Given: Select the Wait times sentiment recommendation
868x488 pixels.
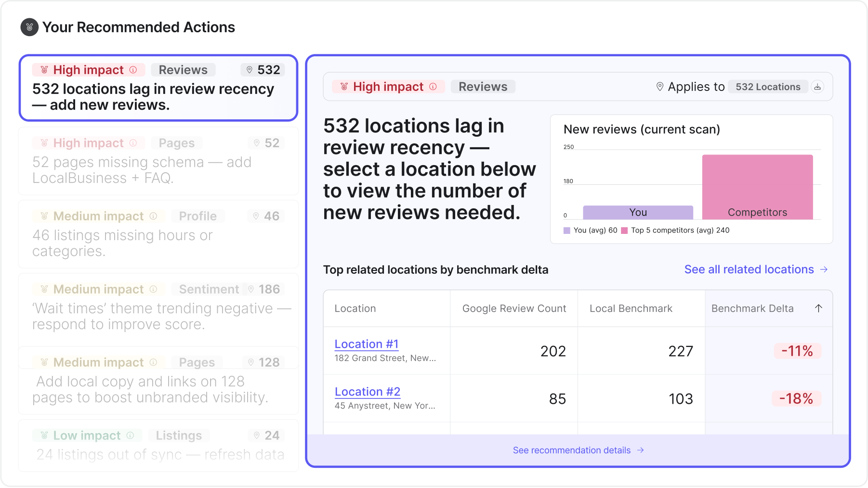Looking at the screenshot, I should point(158,309).
